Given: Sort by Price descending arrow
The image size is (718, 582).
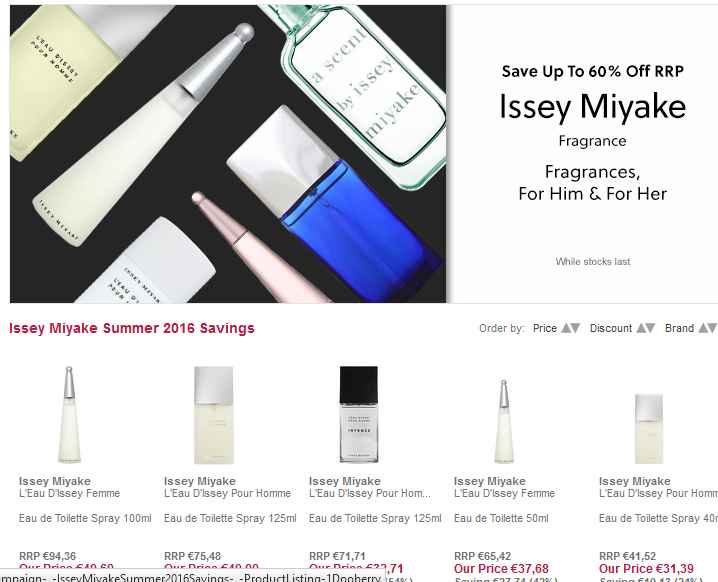Looking at the screenshot, I should coord(575,328).
